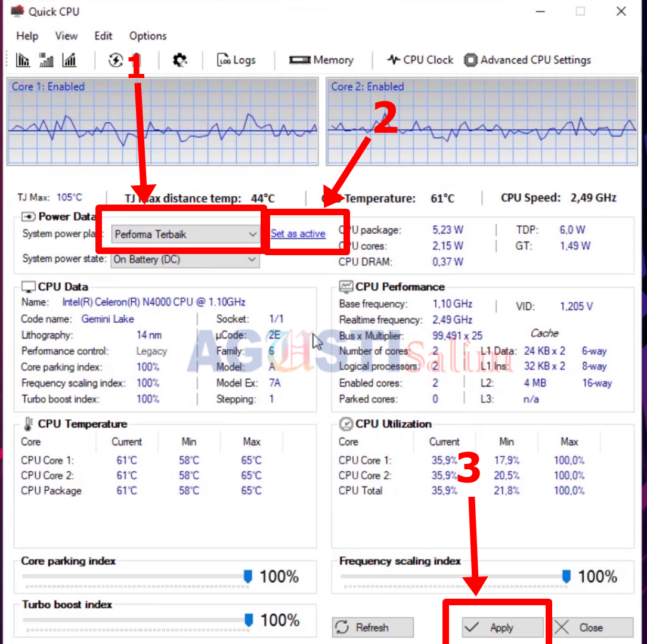Image resolution: width=647 pixels, height=644 pixels.
Task: Click the Realtime frequency value 2,49 GHz
Action: point(452,320)
